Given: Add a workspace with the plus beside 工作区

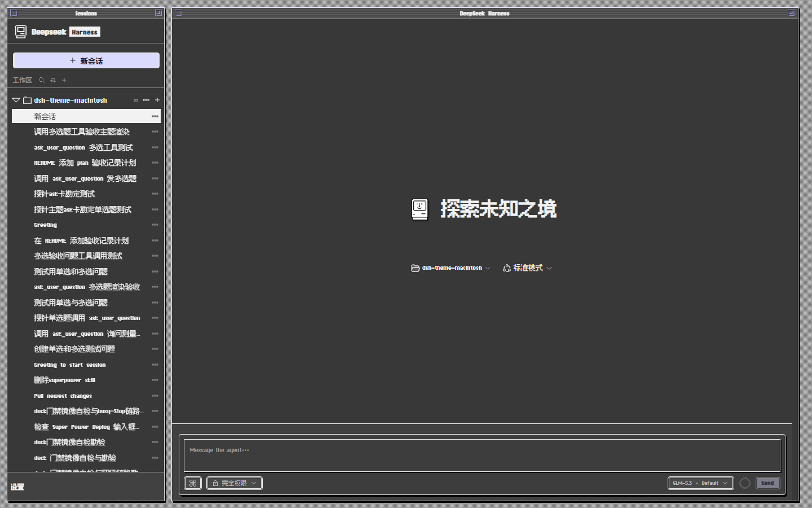Looking at the screenshot, I should point(64,80).
